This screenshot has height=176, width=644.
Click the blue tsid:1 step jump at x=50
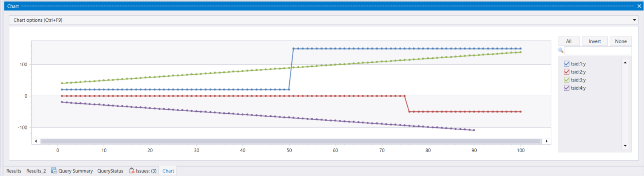pos(291,69)
